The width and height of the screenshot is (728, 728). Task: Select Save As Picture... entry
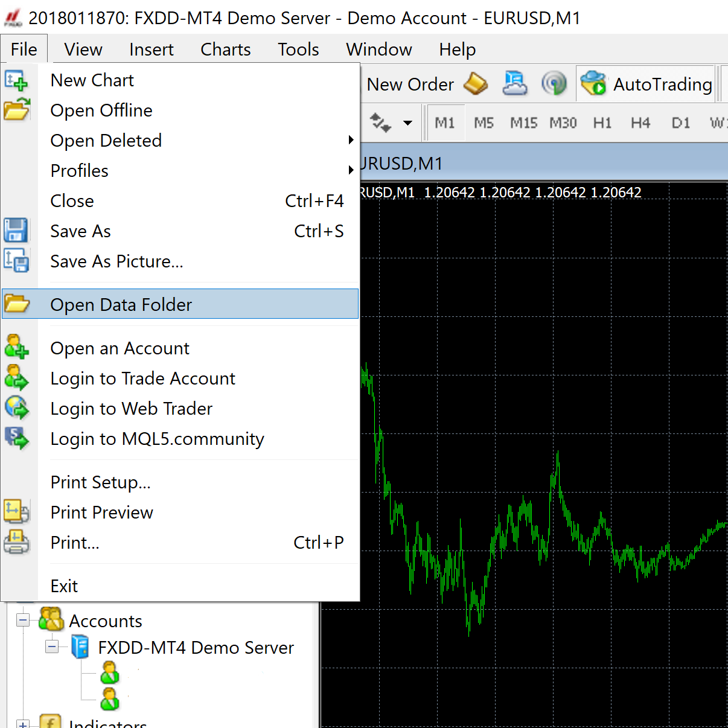180,261
